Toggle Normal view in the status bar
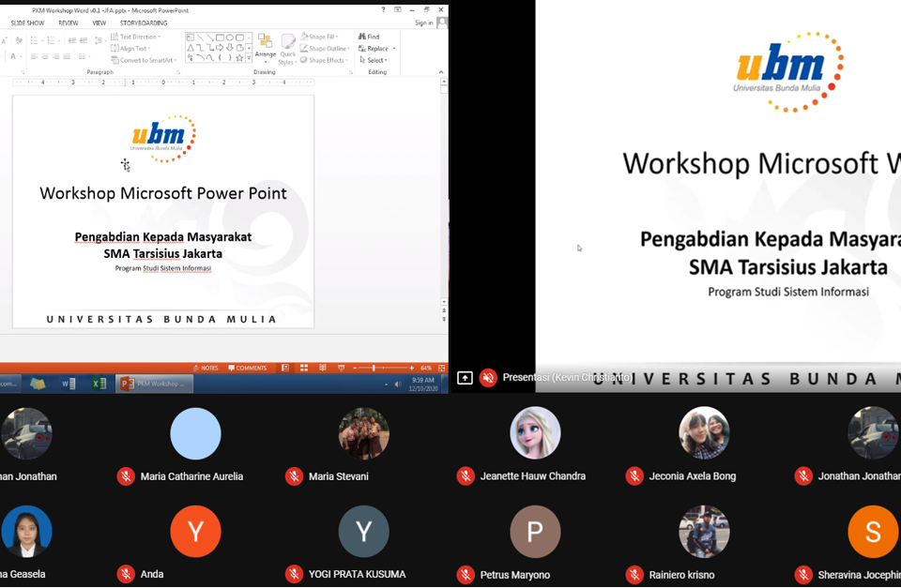 pyautogui.click(x=285, y=368)
